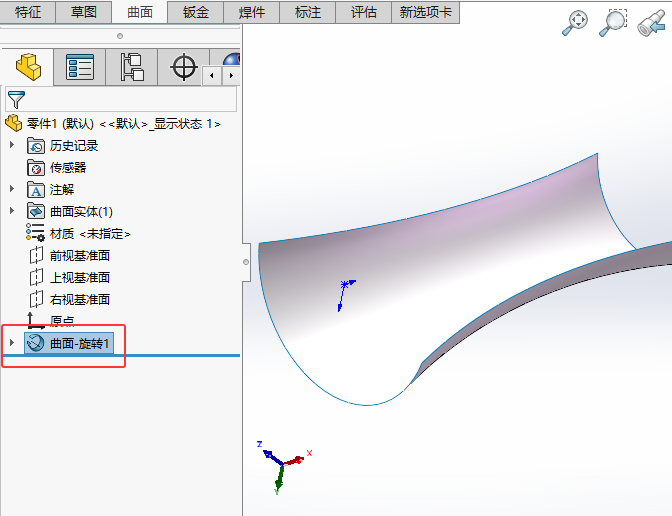Screen dimensions: 672x516
Task: Click the 注解 annotation icon
Action: (x=36, y=189)
